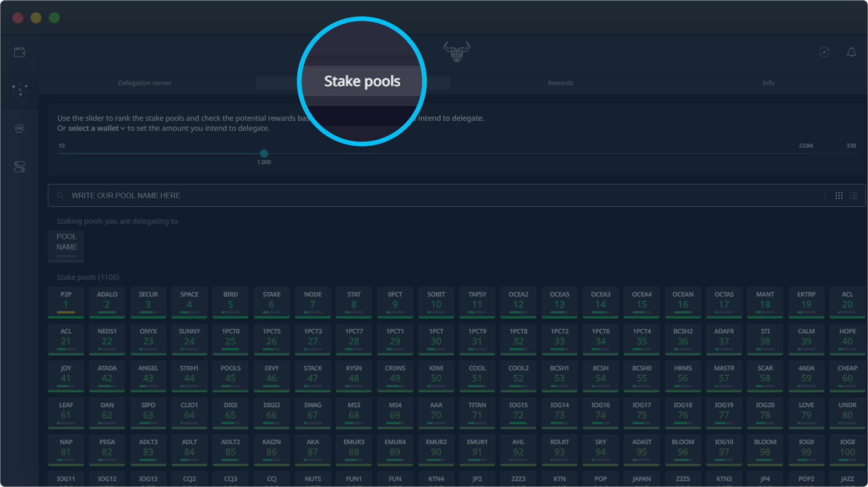Open stake pool SECUR ranked 3
Screen dimensions: 868x487
click(x=148, y=302)
